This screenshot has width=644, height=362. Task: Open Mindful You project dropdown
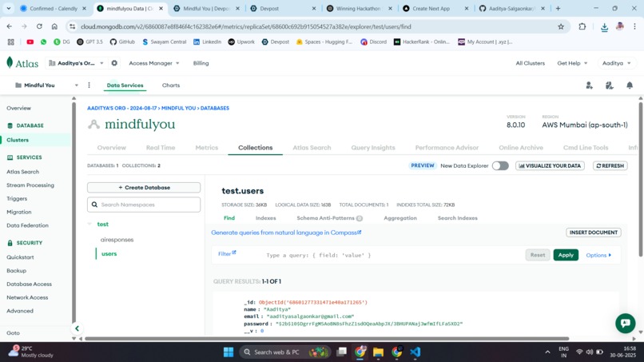46,85
